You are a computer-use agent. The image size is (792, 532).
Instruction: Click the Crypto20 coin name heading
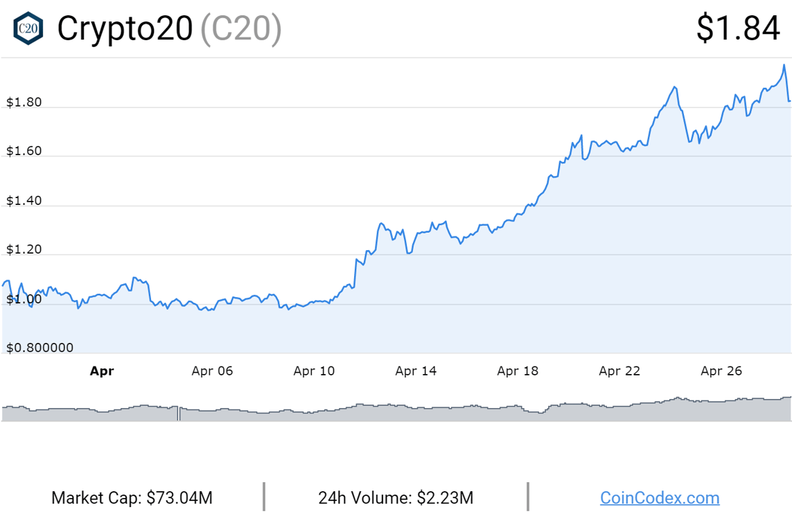click(125, 28)
